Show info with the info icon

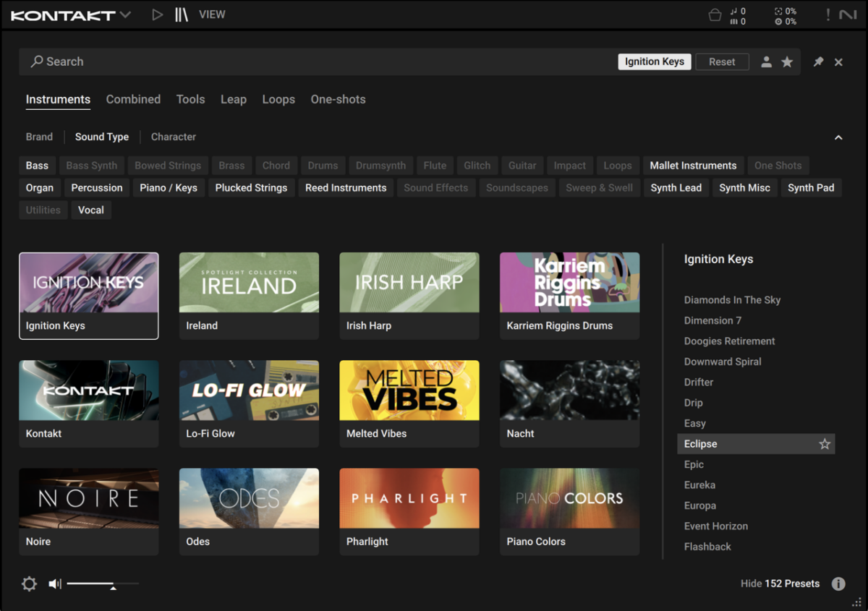pos(838,584)
